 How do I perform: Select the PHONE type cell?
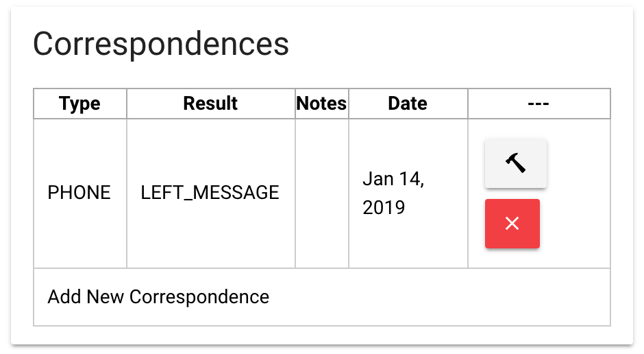tap(79, 193)
